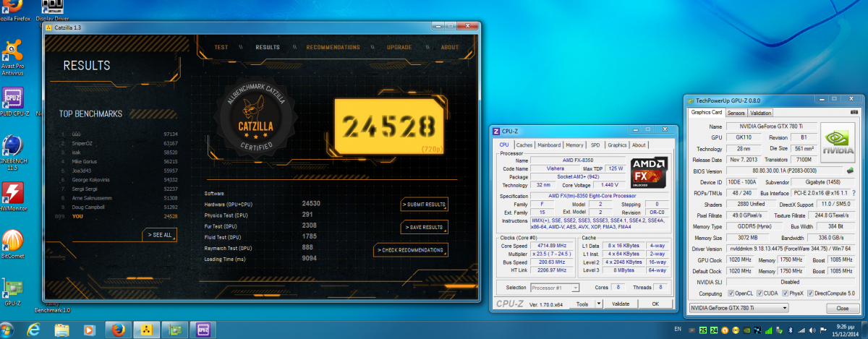Open the About tab in CPU-Z
The width and height of the screenshot is (868, 339).
point(639,145)
